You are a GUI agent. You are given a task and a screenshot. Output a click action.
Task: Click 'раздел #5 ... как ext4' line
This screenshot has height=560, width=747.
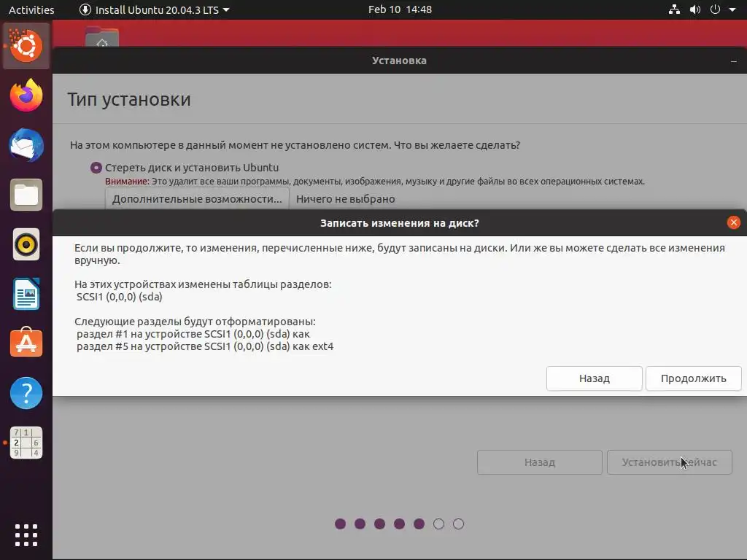205,346
